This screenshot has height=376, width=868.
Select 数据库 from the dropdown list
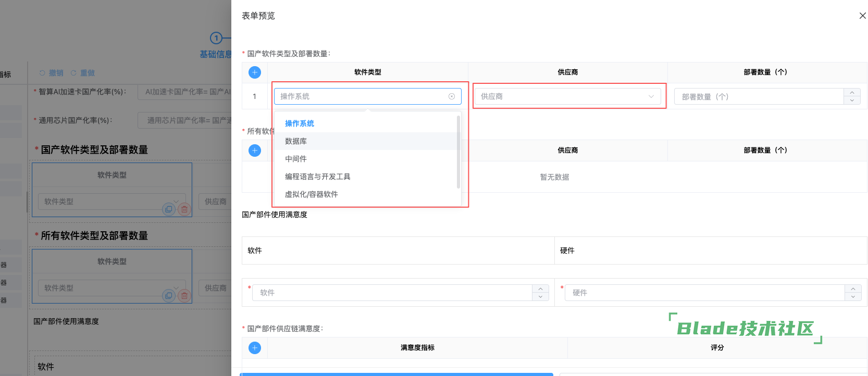[296, 141]
